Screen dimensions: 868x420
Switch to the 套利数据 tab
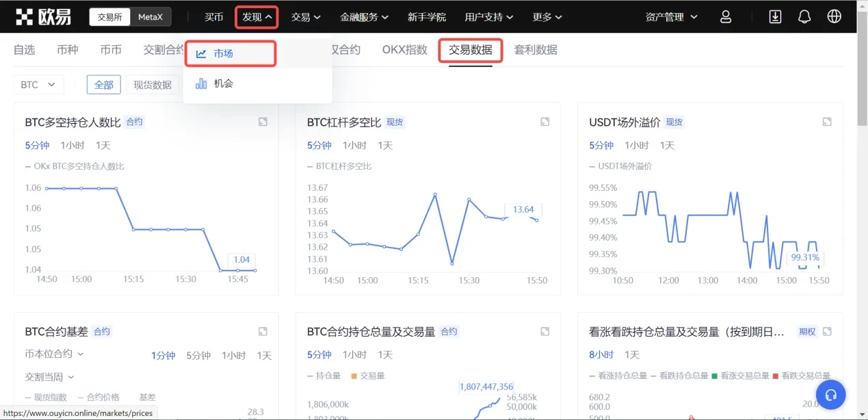[536, 50]
